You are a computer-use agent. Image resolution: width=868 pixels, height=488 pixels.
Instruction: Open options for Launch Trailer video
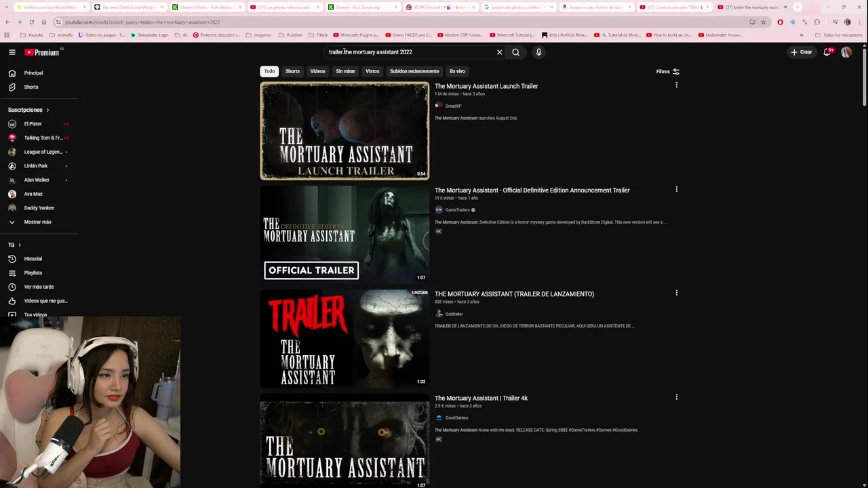(x=676, y=85)
